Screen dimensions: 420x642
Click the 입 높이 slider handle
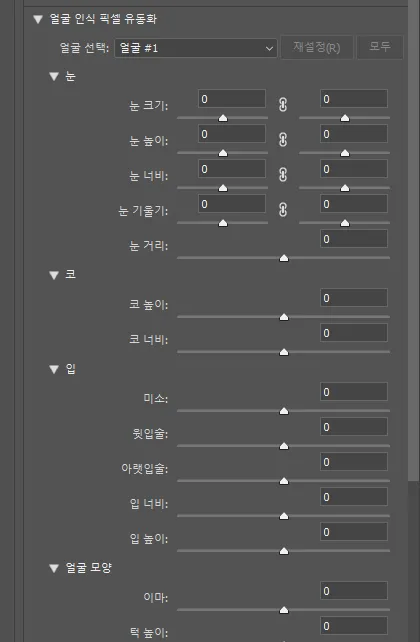point(284,551)
